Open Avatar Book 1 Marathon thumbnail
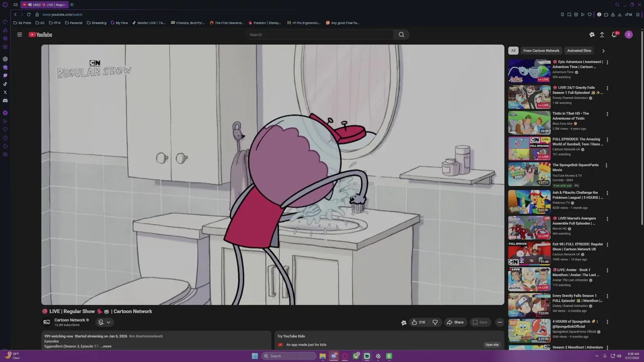 (529, 279)
